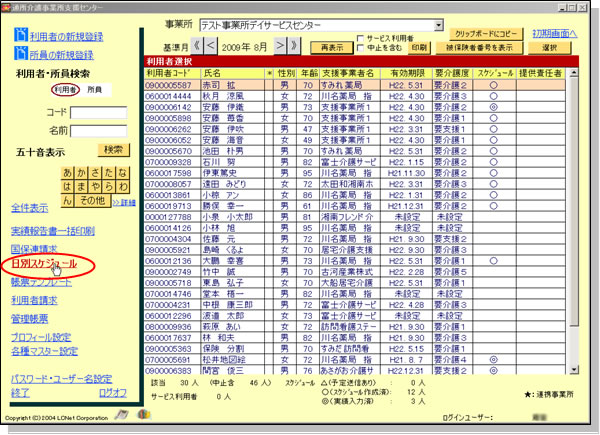Viewport: 600px width, 435px height.
Task: Select the row for 小泉 小太郎
Action: point(355,217)
